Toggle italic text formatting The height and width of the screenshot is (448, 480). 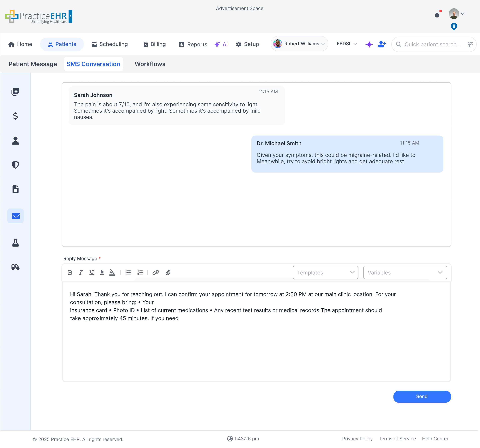81,272
